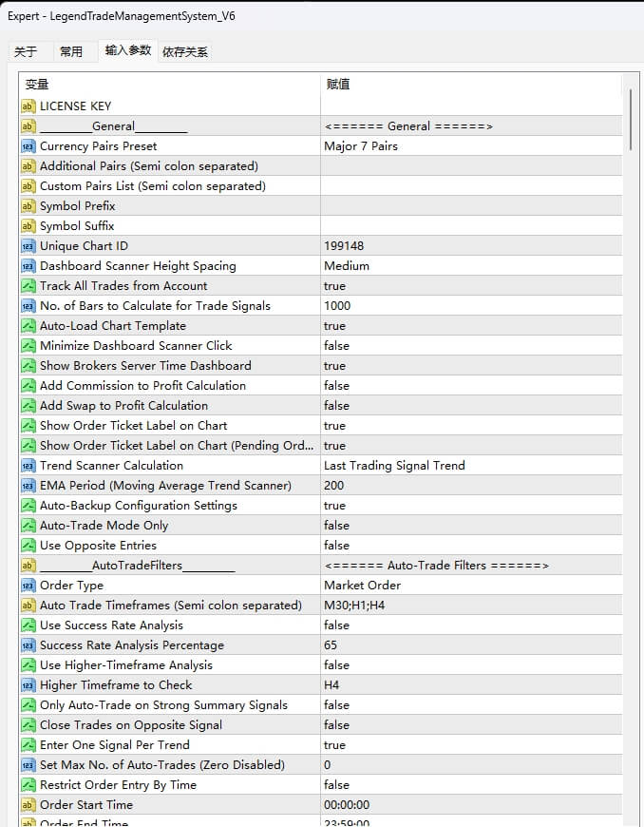Click the bool icon beside Track All Trades
Screen dimensions: 644x827
[28, 286]
